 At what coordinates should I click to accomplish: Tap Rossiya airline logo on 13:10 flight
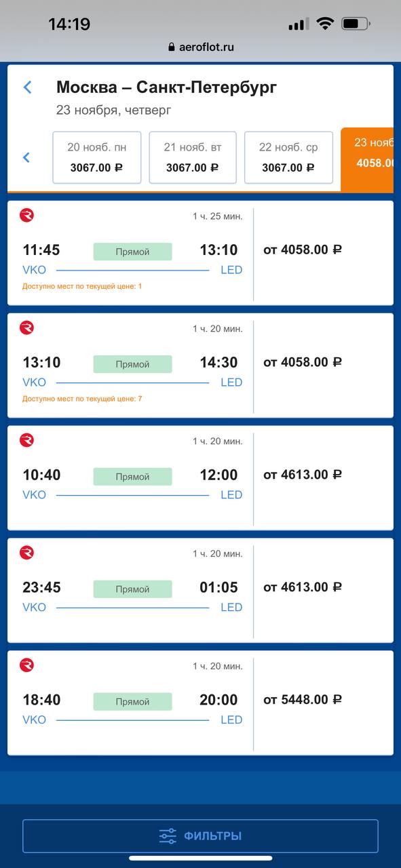click(x=27, y=328)
